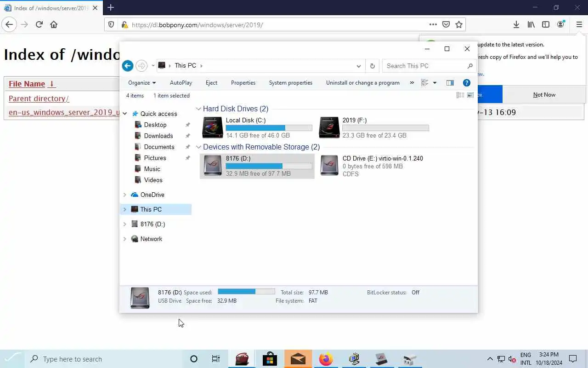Sort by File Name column header link
The height and width of the screenshot is (368, 588).
click(x=31, y=84)
